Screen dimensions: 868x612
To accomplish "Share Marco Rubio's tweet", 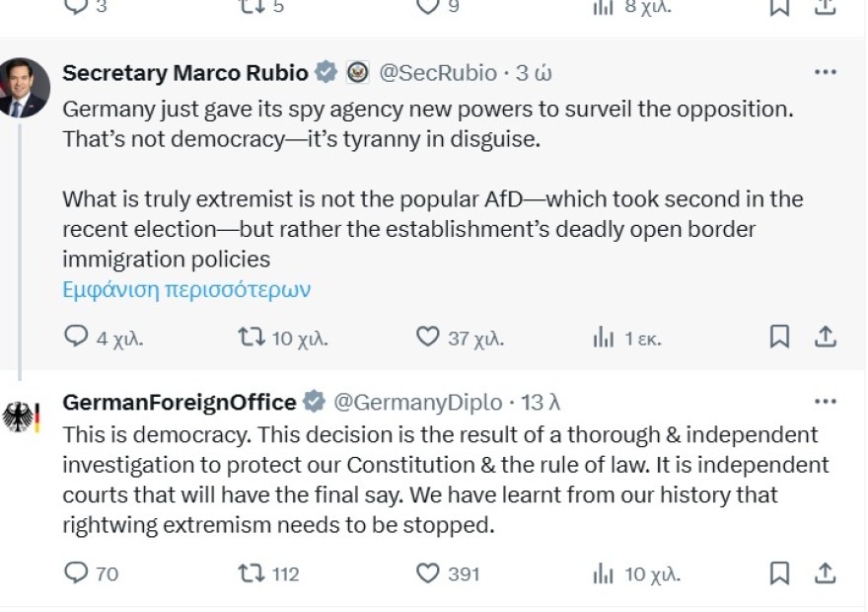I will point(826,338).
